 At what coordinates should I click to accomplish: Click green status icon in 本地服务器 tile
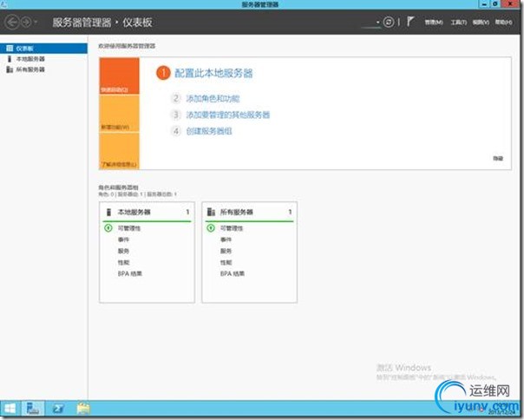pyautogui.click(x=108, y=228)
